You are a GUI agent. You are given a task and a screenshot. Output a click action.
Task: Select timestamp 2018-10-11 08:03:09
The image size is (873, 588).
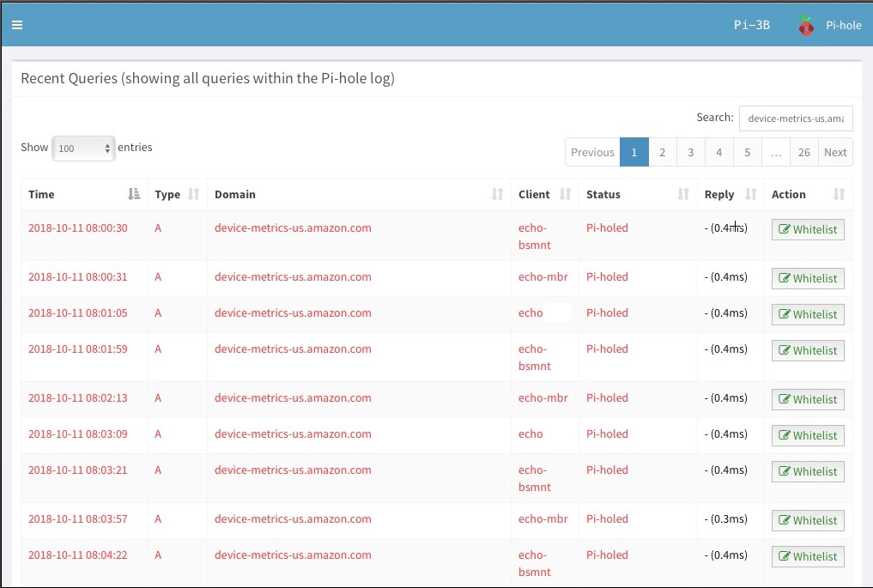tap(78, 433)
